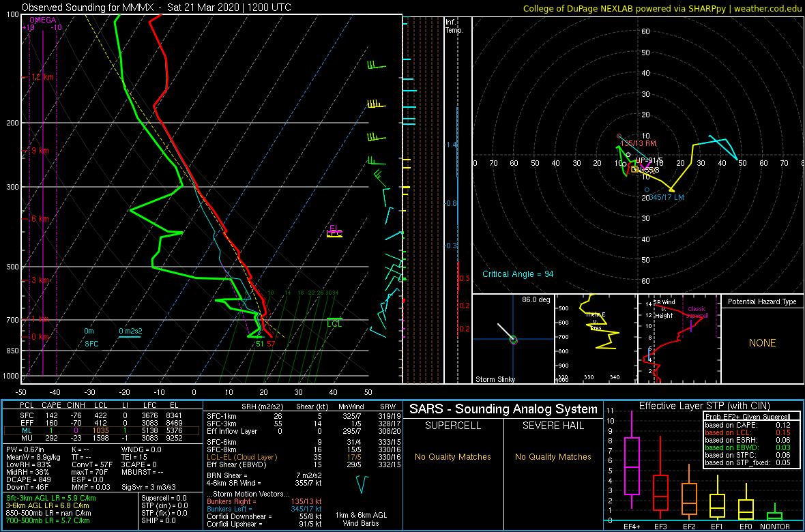Click the SFC-1km kinematics row
The width and height of the screenshot is (805, 532).
[303, 416]
